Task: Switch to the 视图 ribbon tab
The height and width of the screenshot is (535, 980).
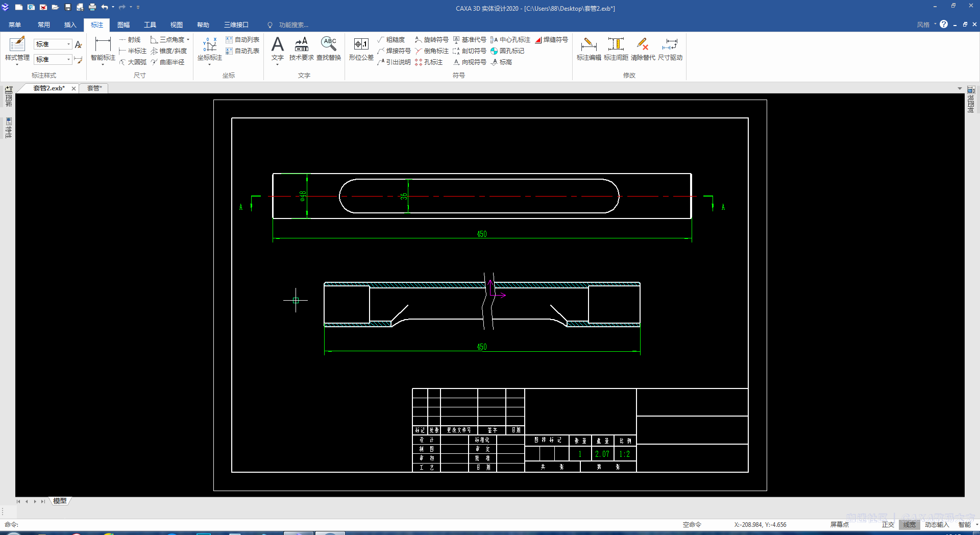Action: point(177,25)
